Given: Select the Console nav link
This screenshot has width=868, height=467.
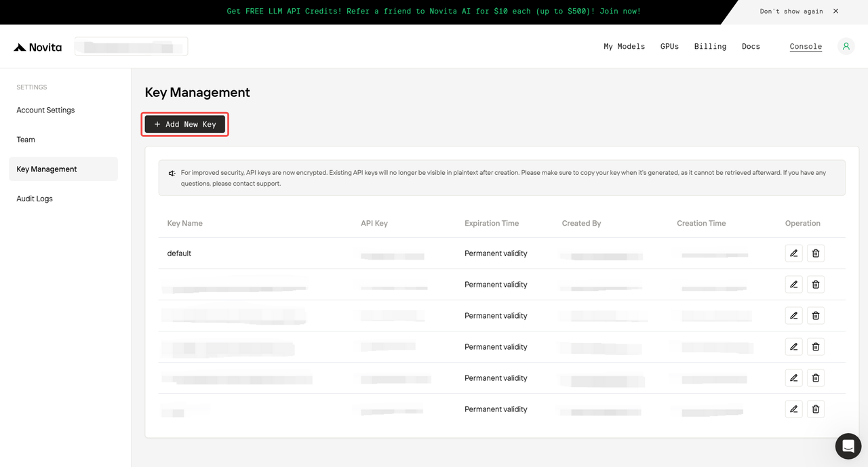Looking at the screenshot, I should coord(806,47).
